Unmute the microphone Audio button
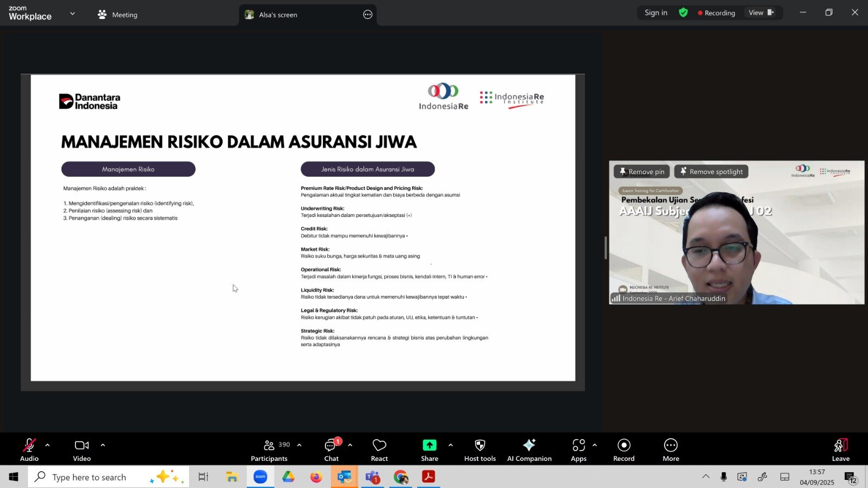Screen dimensions: 868x488 [x=29, y=446]
